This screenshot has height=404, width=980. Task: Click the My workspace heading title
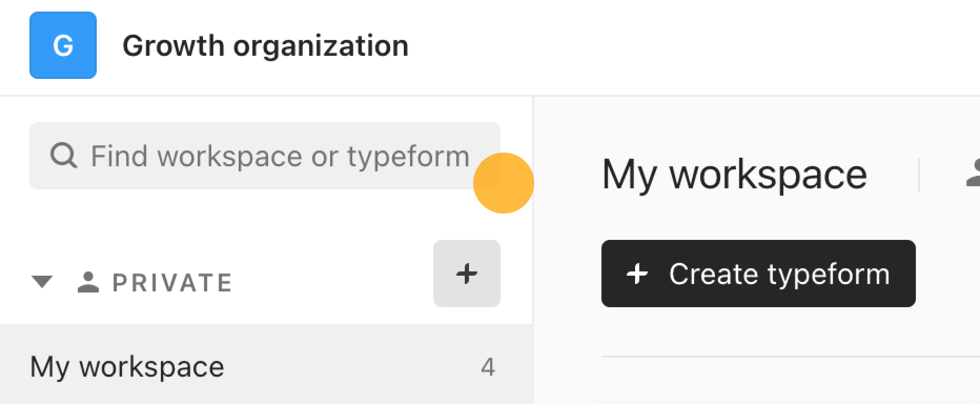click(734, 175)
